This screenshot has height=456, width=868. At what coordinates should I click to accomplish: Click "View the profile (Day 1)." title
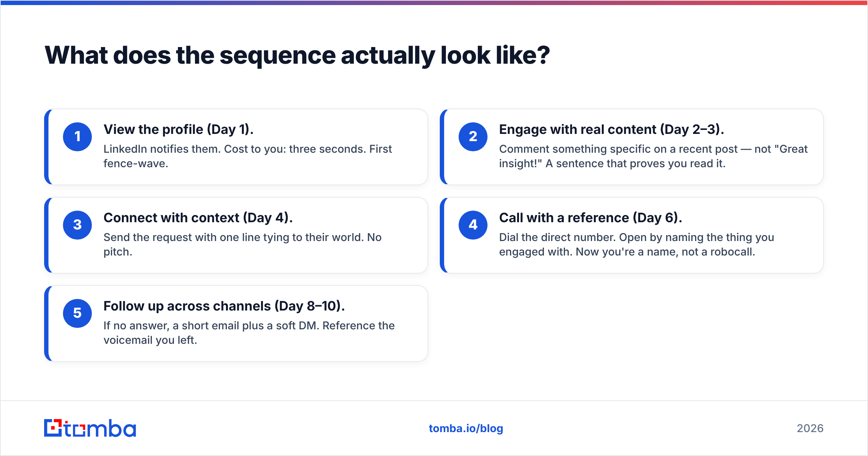[x=178, y=130]
